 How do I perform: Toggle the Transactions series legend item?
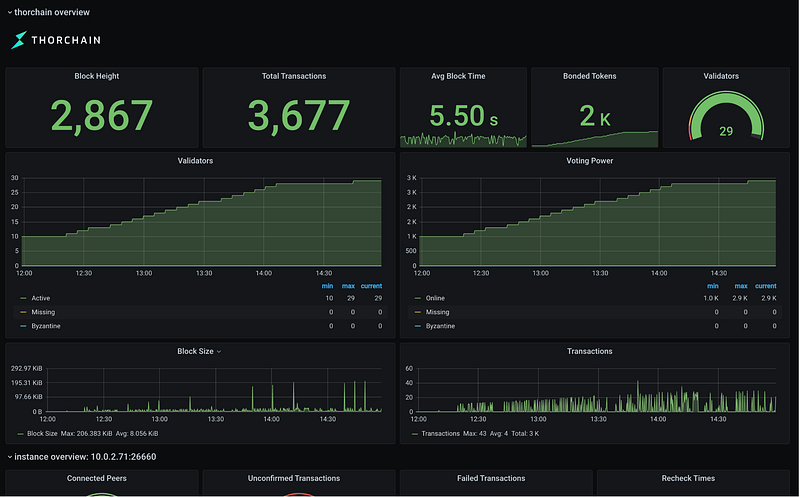pyautogui.click(x=440, y=434)
